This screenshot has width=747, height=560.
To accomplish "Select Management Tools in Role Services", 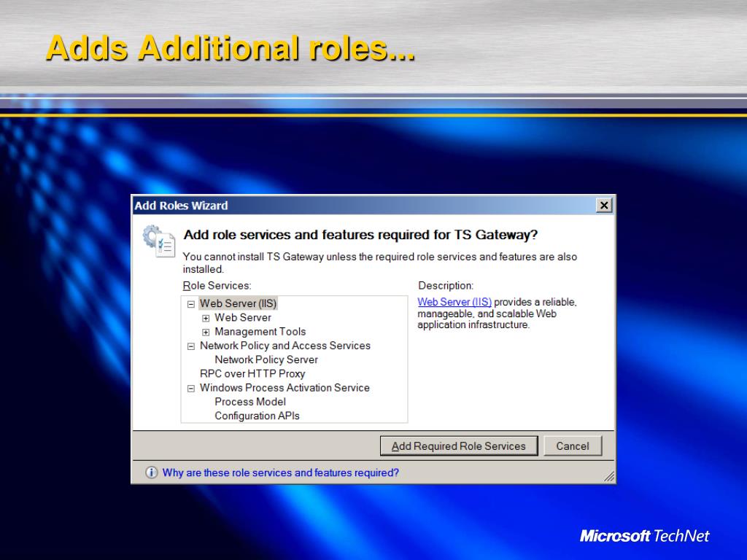I will click(x=260, y=332).
